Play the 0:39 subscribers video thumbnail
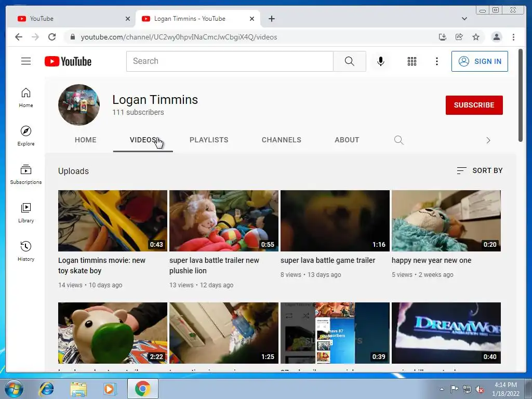The width and height of the screenshot is (532, 399). pos(335,333)
